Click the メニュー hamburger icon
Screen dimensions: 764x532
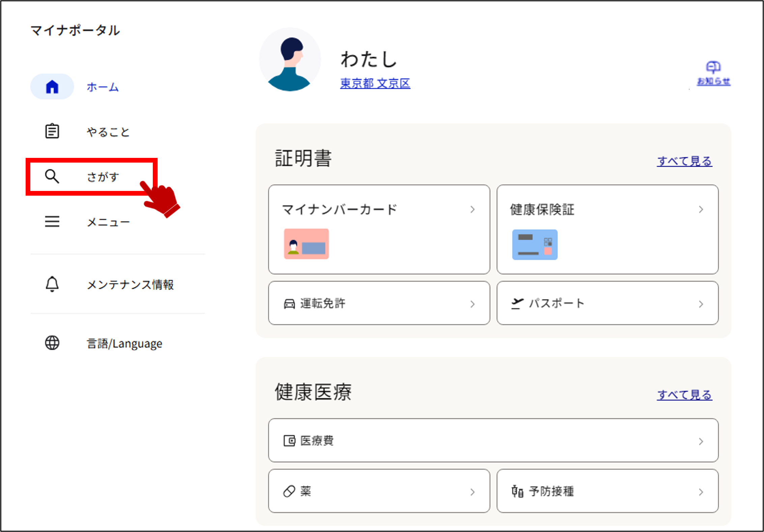[52, 222]
